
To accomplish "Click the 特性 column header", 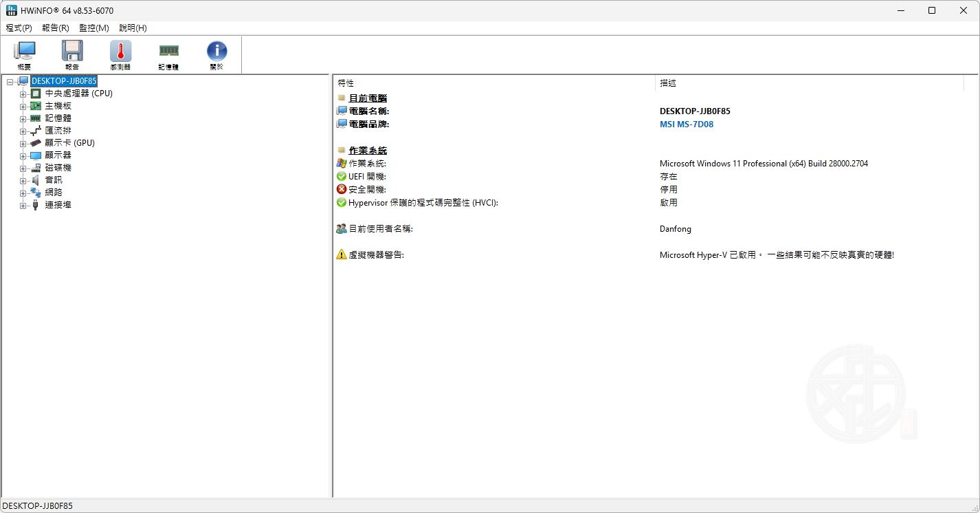I will tap(494, 83).
